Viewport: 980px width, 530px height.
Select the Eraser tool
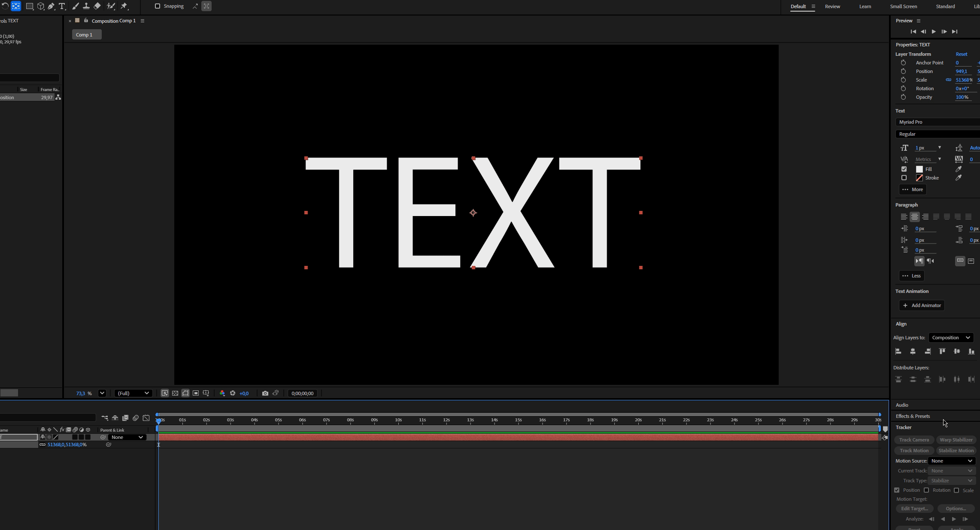pyautogui.click(x=97, y=6)
